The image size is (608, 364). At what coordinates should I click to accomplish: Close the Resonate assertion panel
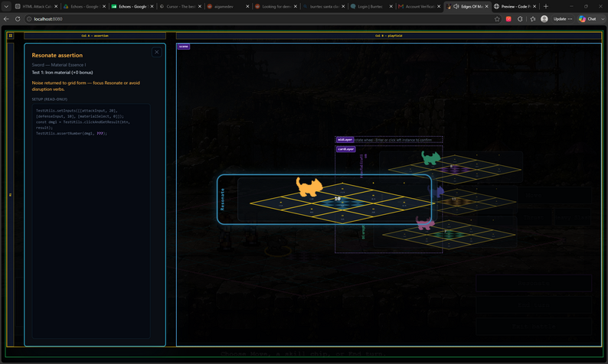(157, 52)
